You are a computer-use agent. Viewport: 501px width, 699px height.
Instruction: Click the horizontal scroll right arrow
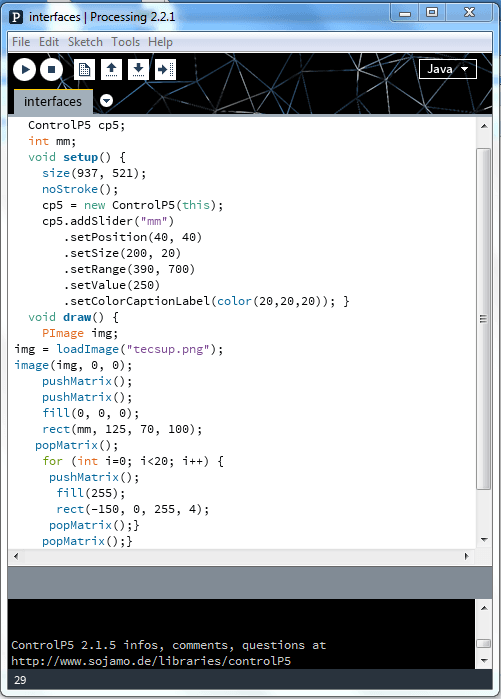[x=467, y=556]
